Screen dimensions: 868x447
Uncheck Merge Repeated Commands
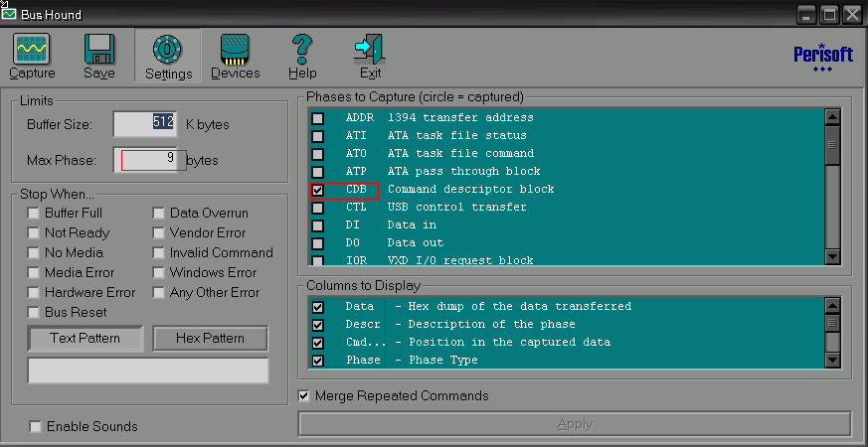click(304, 396)
